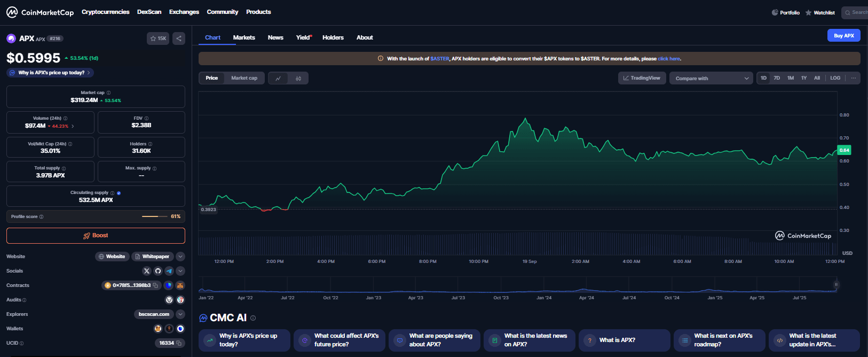Copy the contract address 0x78f5...1398b3
This screenshot has height=357, width=868.
[x=155, y=285]
